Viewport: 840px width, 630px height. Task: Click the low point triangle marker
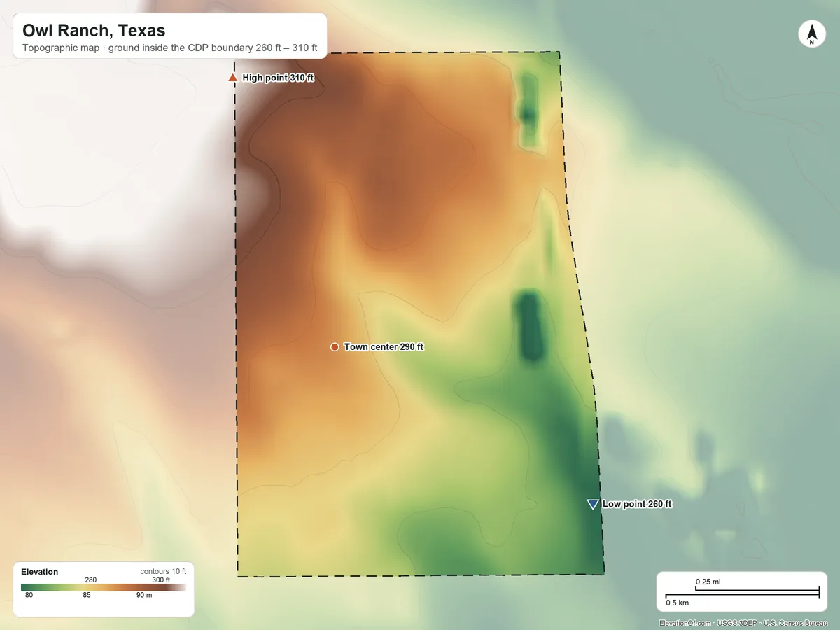593,504
